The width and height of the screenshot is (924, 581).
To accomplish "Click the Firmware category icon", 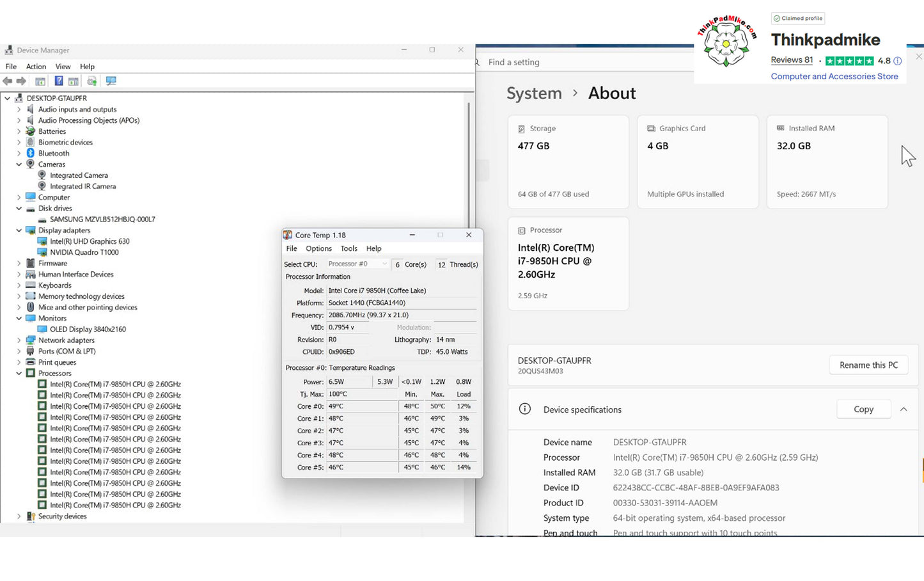I will pos(30,263).
